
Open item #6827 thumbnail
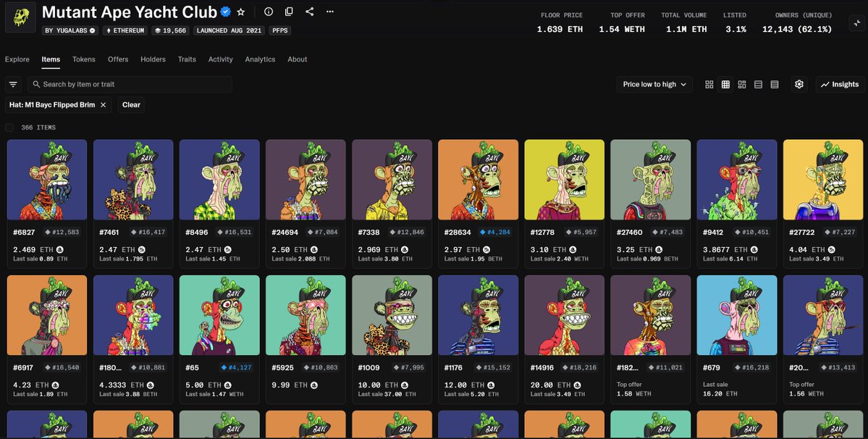(47, 180)
